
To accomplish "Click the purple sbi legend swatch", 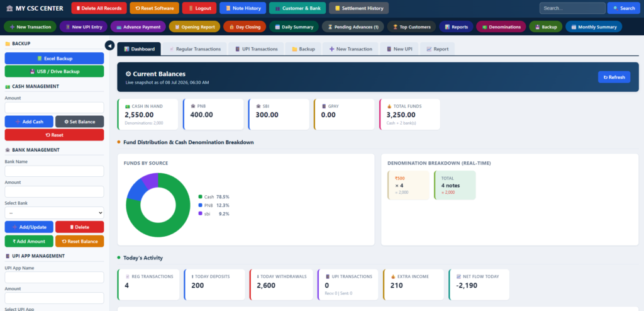I will point(201,213).
